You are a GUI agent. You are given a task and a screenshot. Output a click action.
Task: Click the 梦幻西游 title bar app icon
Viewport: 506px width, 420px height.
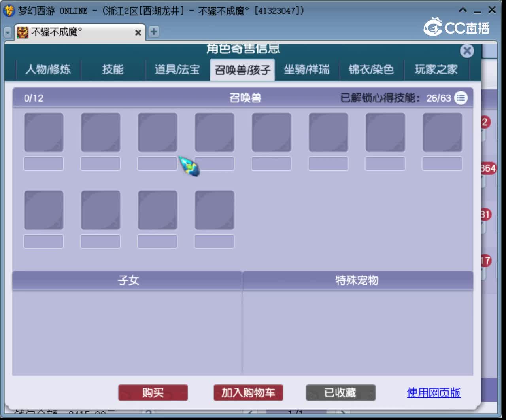(x=9, y=11)
